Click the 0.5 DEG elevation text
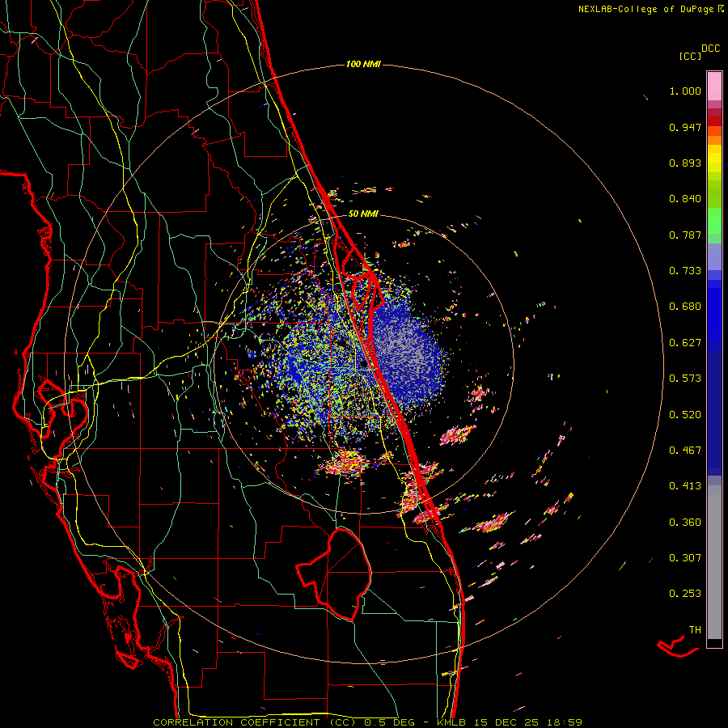Screen dimensions: 728x728 point(389,722)
